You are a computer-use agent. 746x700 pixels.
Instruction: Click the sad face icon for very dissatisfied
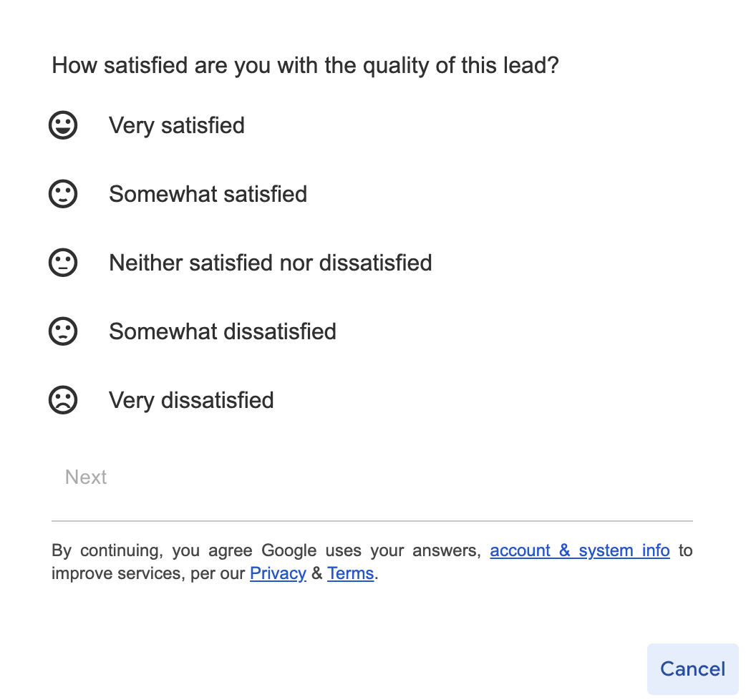tap(63, 400)
